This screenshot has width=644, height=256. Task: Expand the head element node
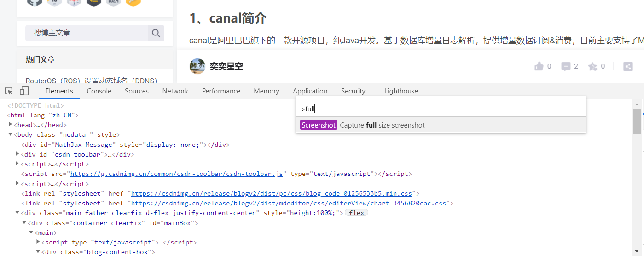click(x=11, y=125)
